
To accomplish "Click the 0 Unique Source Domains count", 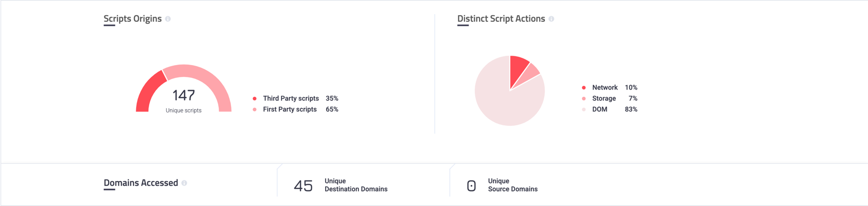I will (471, 186).
